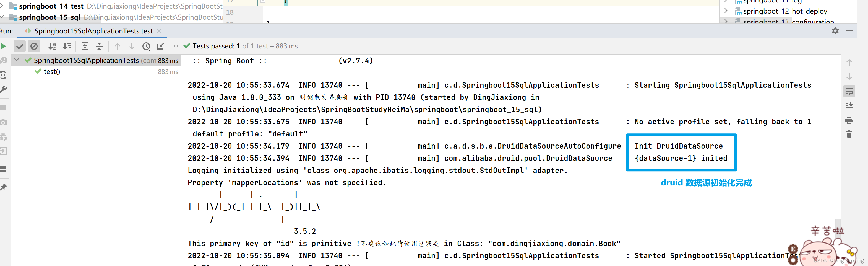Click 'This primary key of "id"' warning line
This screenshot has width=868, height=266.
[404, 243]
